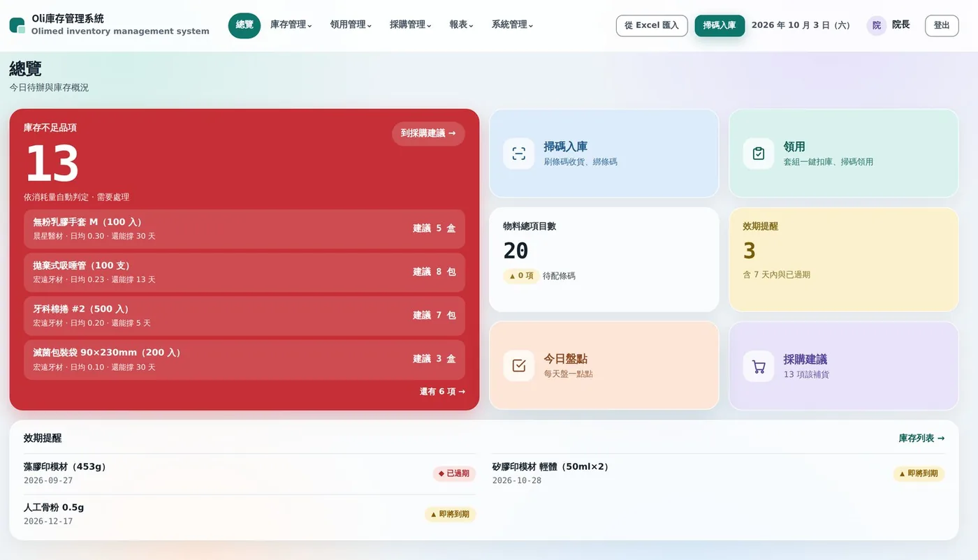Click the 從 Excel 匯入 button
This screenshot has height=560, width=978.
(x=652, y=26)
